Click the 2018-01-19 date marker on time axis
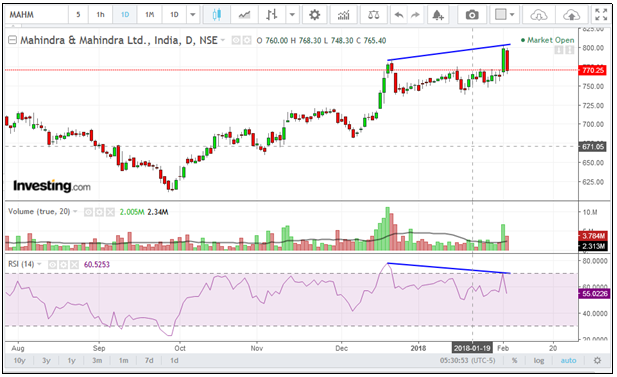Screen dimensions: 617x377 coord(472,348)
